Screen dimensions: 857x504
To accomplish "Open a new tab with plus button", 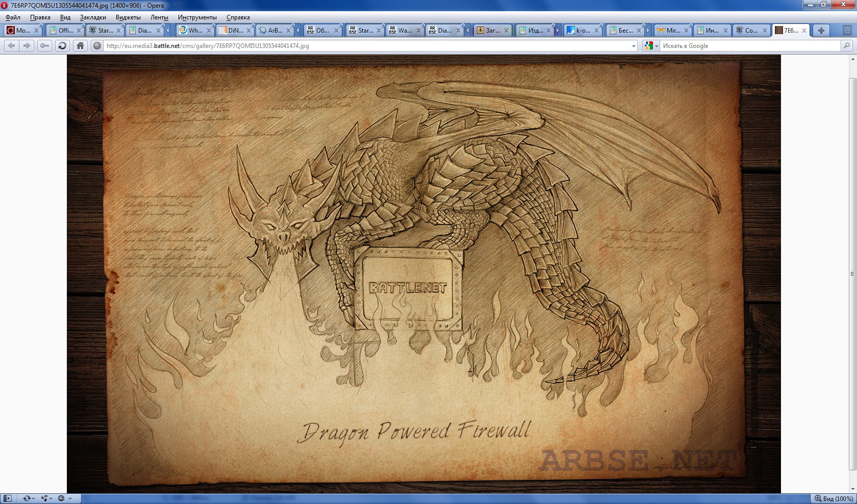I will pyautogui.click(x=821, y=31).
